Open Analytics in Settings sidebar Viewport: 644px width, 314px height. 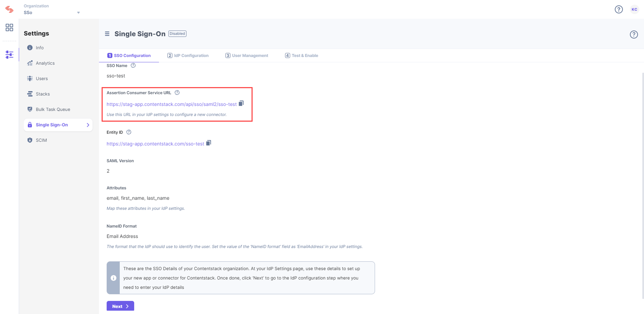click(58, 63)
